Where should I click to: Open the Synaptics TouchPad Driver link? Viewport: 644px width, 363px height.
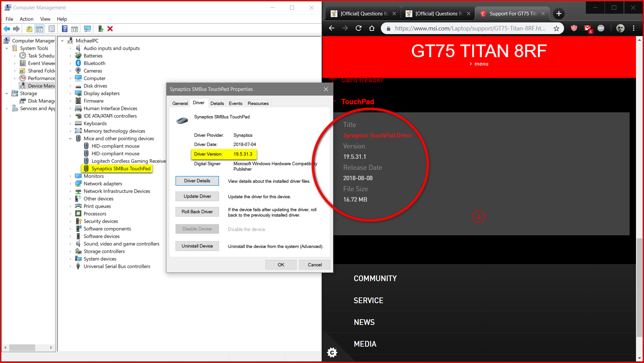pyautogui.click(x=378, y=135)
